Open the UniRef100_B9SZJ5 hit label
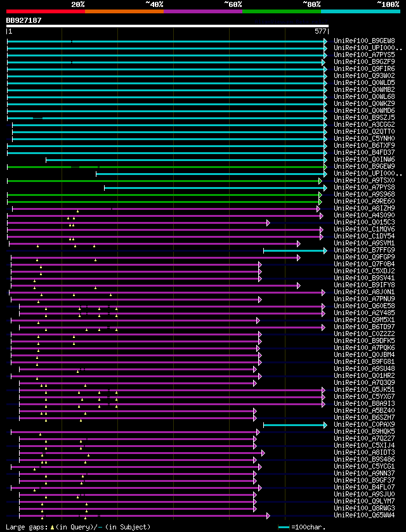Image resolution: width=406 pixels, height=532 pixels. 364,118
